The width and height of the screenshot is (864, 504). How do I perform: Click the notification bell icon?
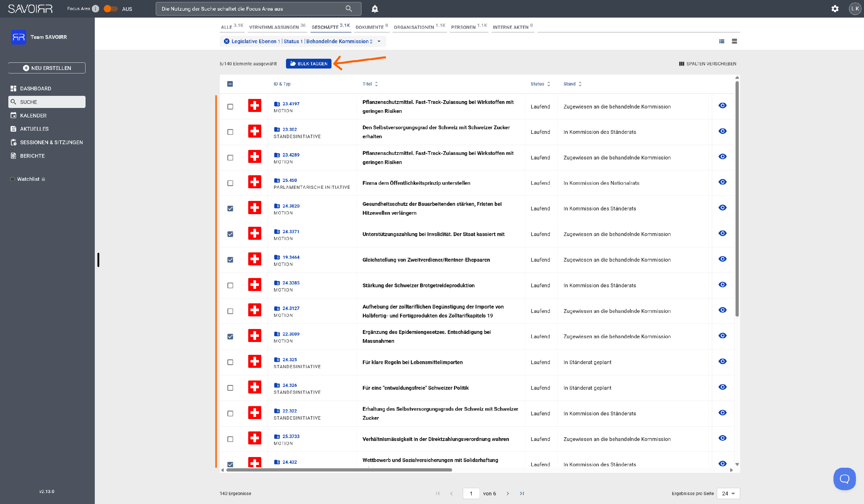click(x=375, y=9)
